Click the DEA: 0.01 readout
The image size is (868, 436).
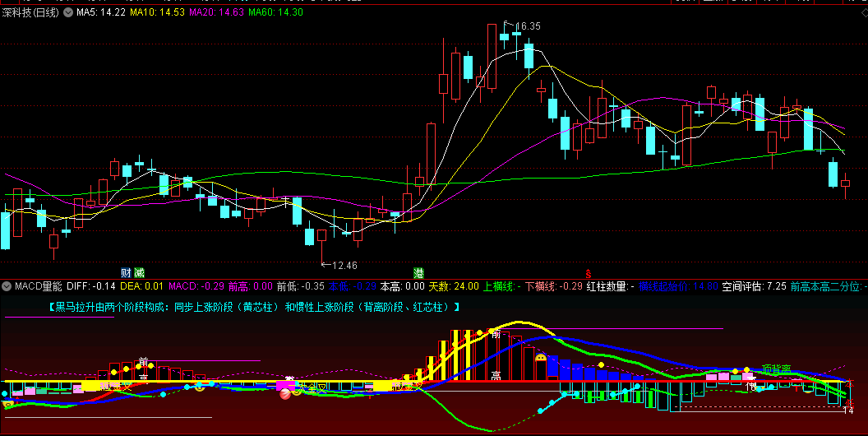click(x=141, y=286)
